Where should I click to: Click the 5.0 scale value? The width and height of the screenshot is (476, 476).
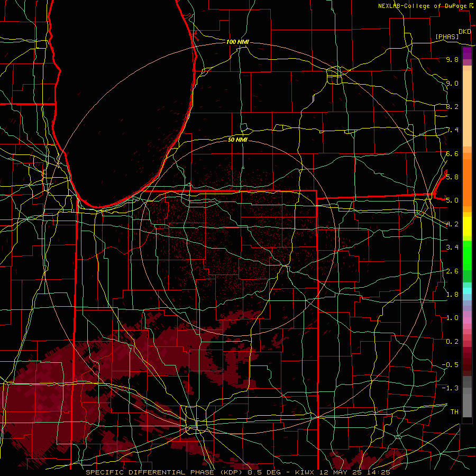[x=452, y=200]
